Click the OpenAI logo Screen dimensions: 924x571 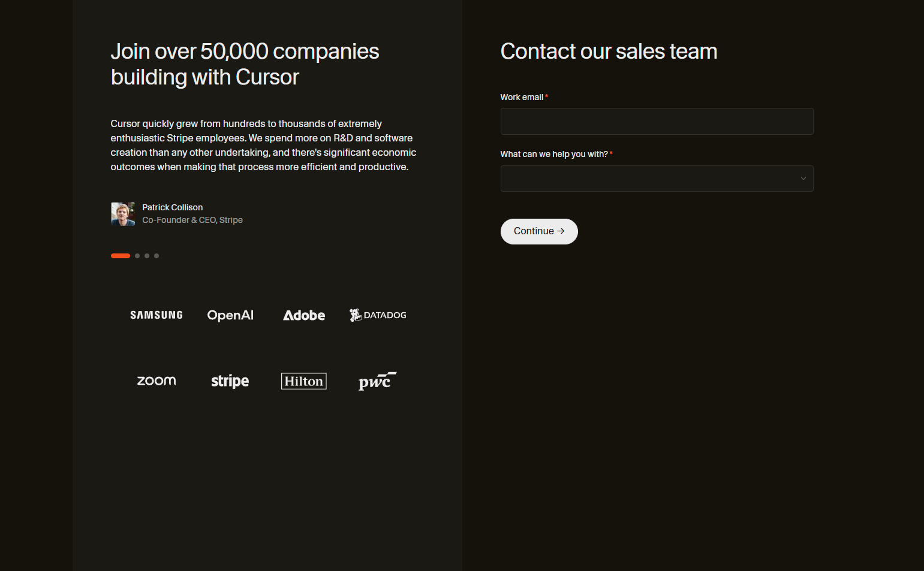coord(230,315)
